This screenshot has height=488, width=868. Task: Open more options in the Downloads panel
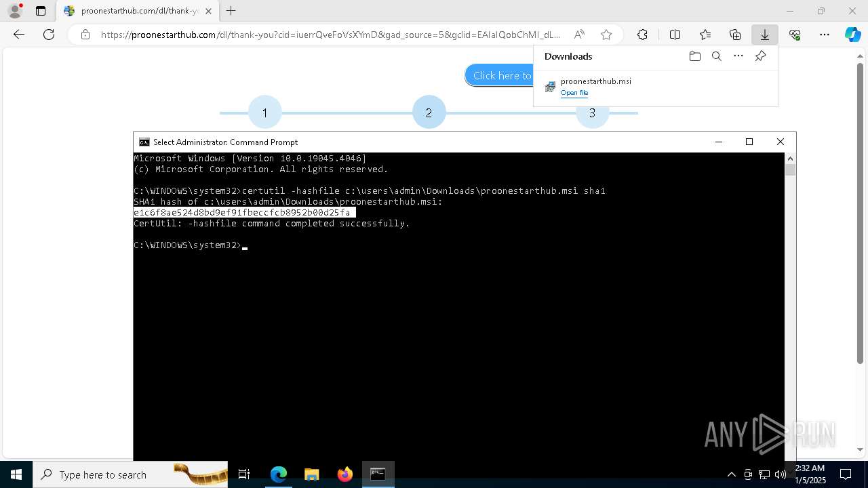coord(738,56)
